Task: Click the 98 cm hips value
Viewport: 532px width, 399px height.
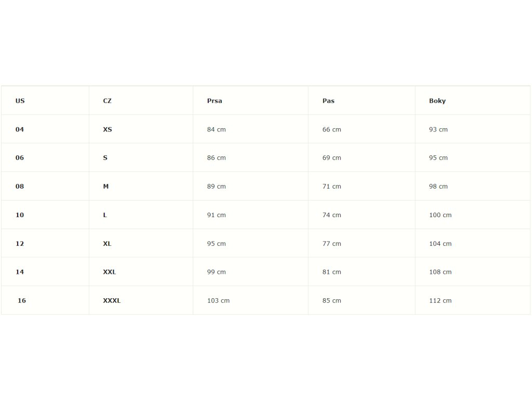Action: 438,187
